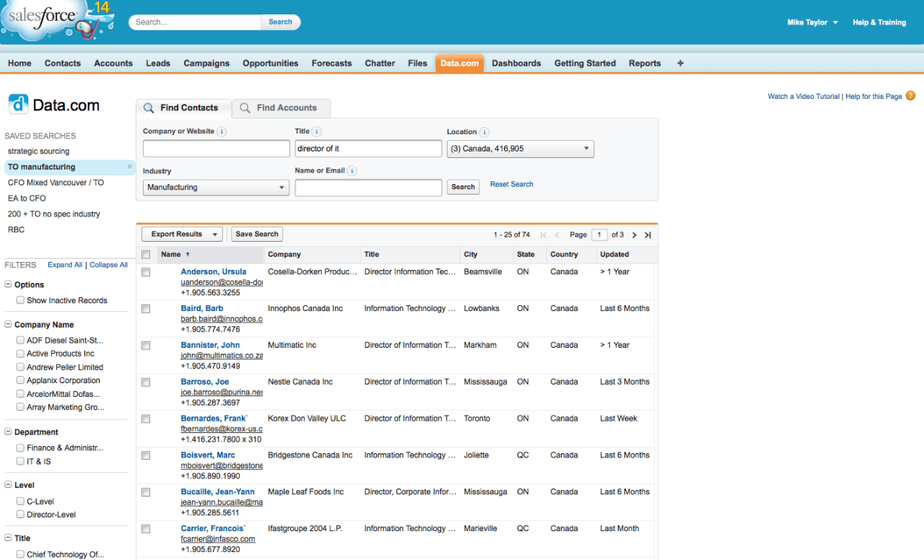Image resolution: width=924 pixels, height=560 pixels.
Task: Open the strategic sourcing saved search
Action: 39,152
